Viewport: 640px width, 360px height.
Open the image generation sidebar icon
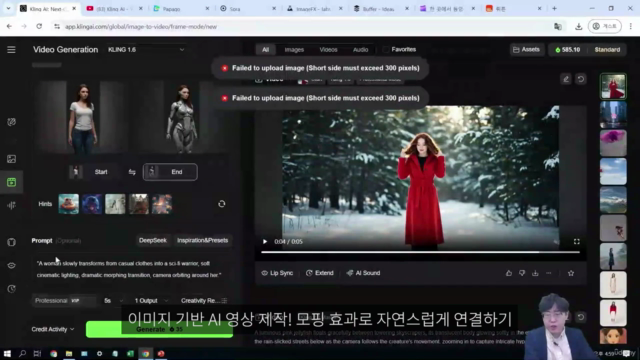(11, 159)
